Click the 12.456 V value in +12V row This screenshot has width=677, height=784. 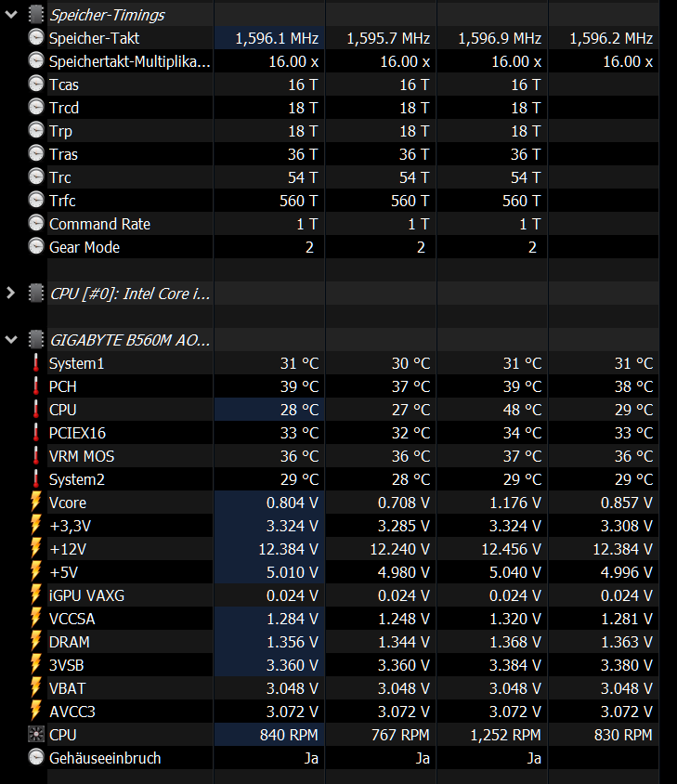coord(511,549)
